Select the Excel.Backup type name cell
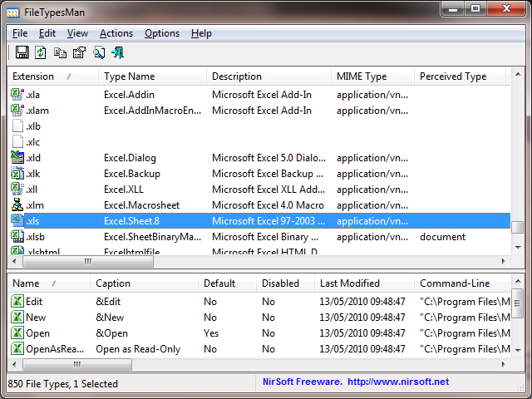Viewport: 532px width, 399px height. pos(132,174)
